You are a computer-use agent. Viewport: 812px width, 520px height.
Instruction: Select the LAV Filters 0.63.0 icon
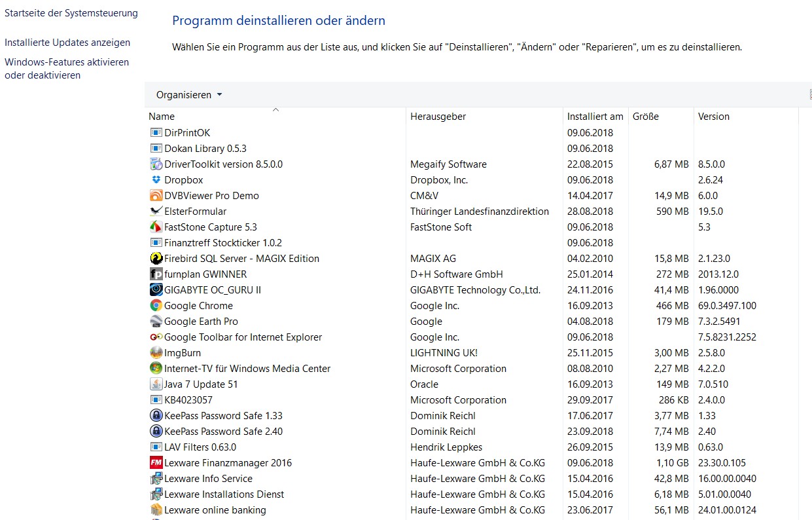click(x=156, y=447)
